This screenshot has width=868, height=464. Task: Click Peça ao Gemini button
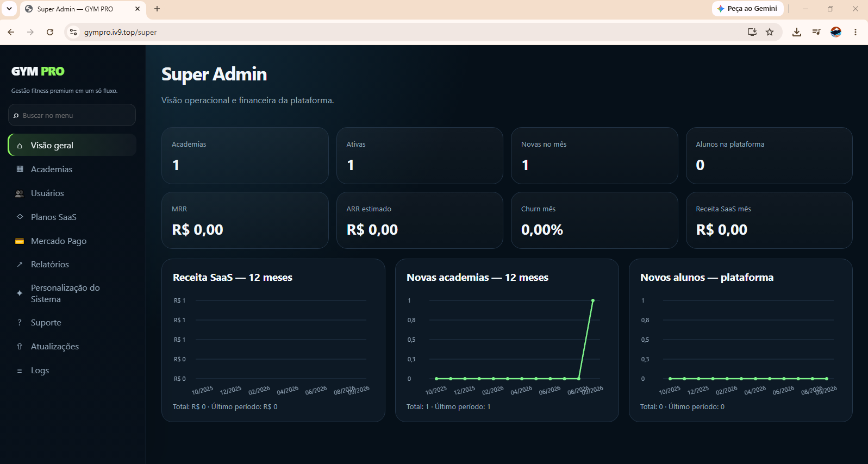[x=747, y=9]
